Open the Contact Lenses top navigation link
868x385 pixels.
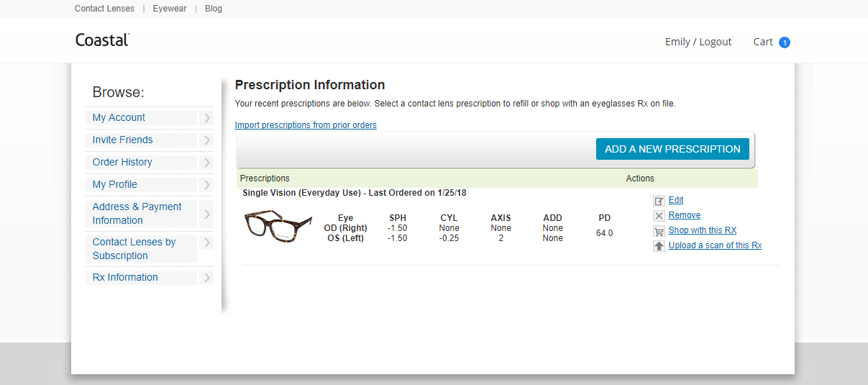tap(104, 9)
